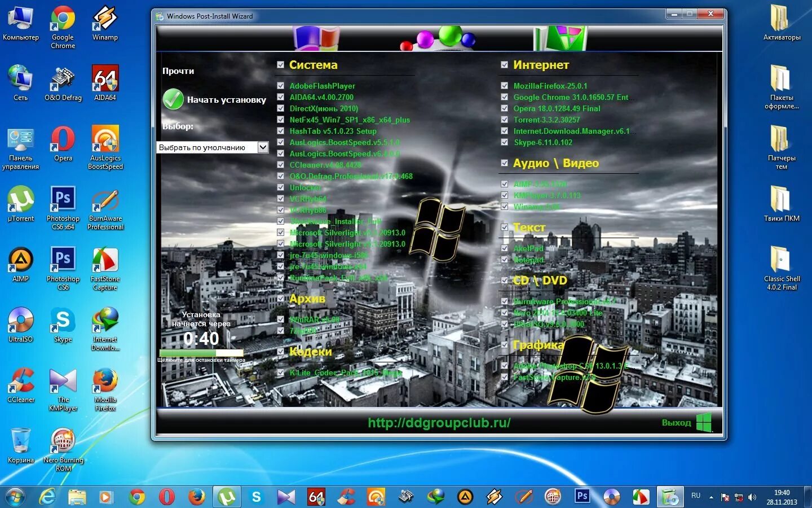
Task: Open the Classic Shell 4.0.2 Final folder
Action: coord(782,269)
